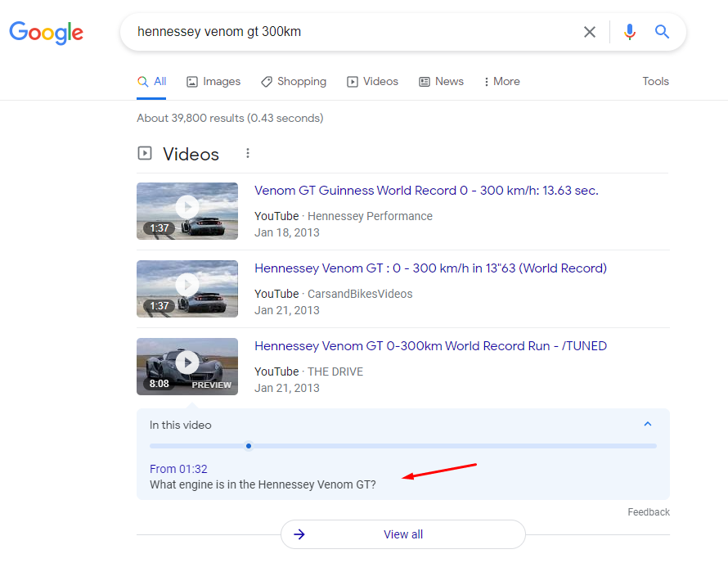Open the More search filters dropdown
728x572 pixels.
coord(501,82)
